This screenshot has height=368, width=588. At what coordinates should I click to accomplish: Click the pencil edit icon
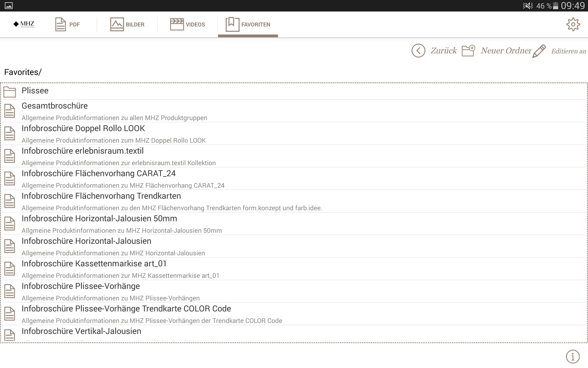coord(539,51)
